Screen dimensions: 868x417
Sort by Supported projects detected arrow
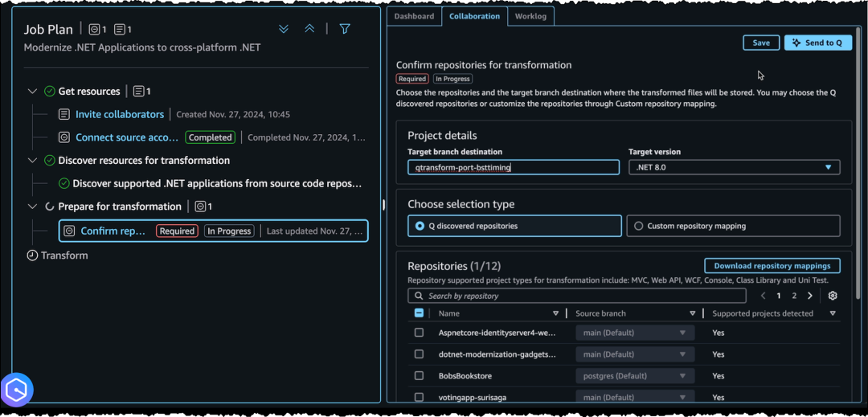pos(833,313)
